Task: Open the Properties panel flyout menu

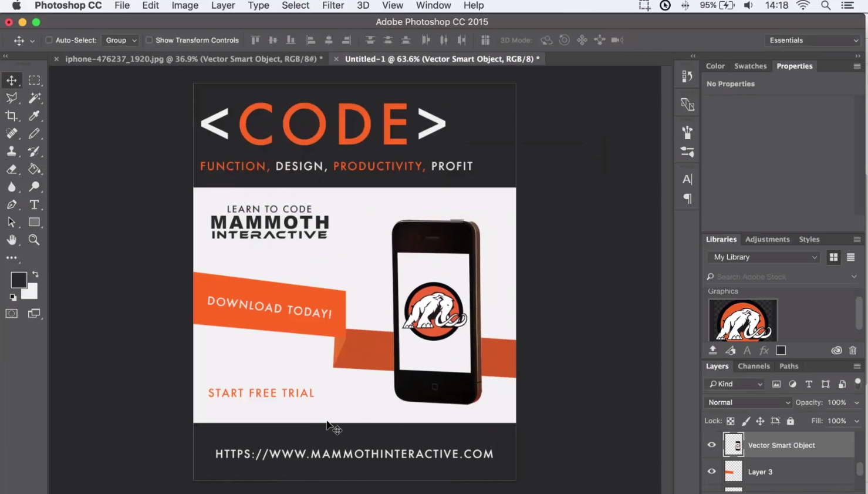Action: tap(857, 66)
